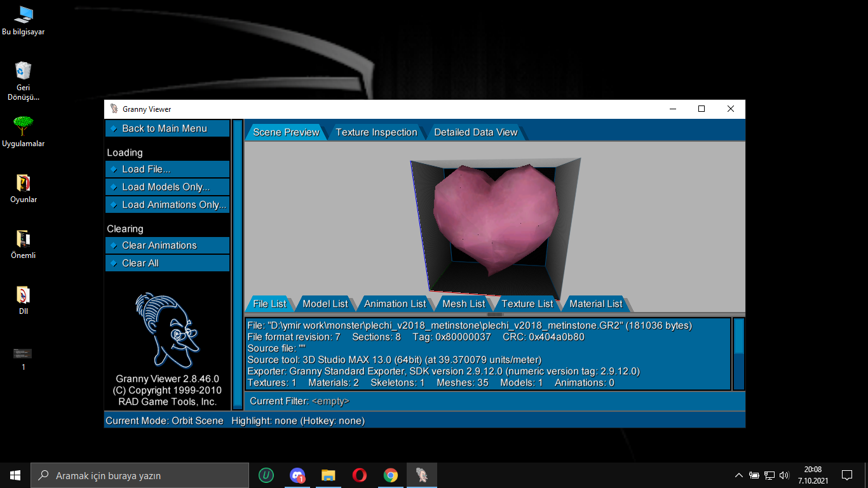Select the Uygulamalar desktop icon
This screenshot has height=488, width=868.
[24, 132]
